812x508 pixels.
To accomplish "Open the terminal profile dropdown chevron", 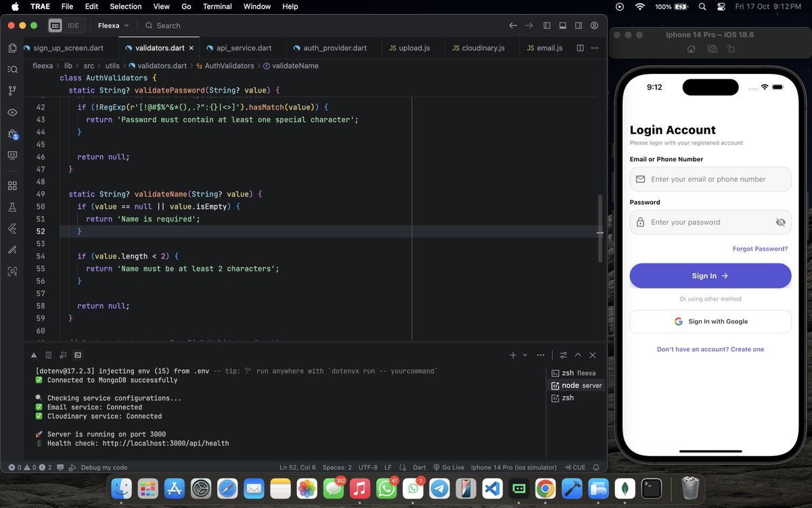I will point(525,354).
